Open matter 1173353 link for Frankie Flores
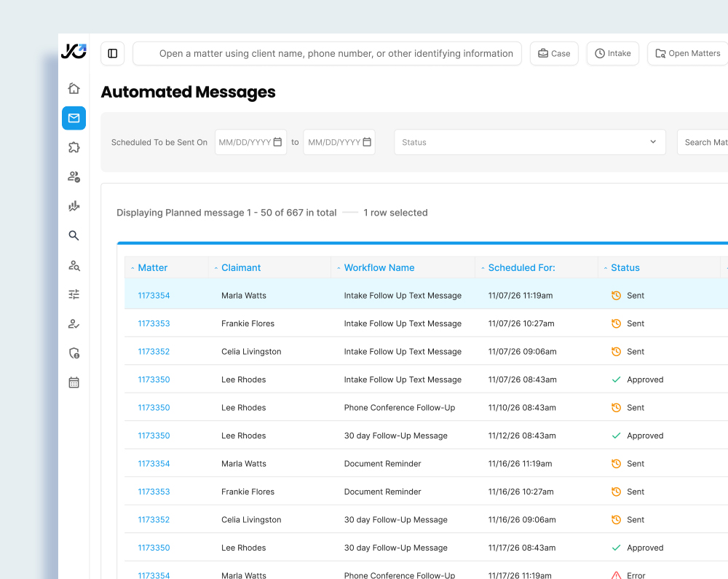 pyautogui.click(x=154, y=323)
